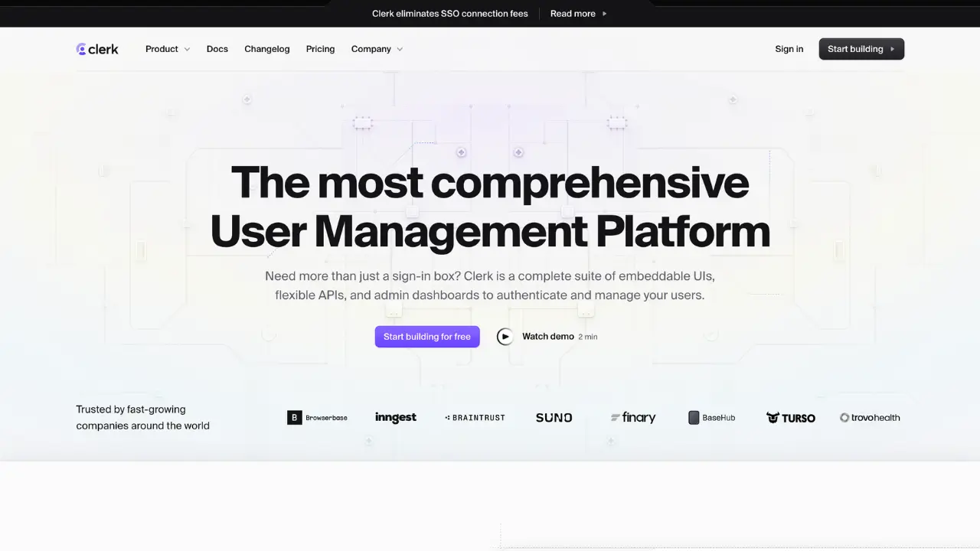Viewport: 980px width, 551px height.
Task: Open the Changelog page
Action: (x=267, y=49)
